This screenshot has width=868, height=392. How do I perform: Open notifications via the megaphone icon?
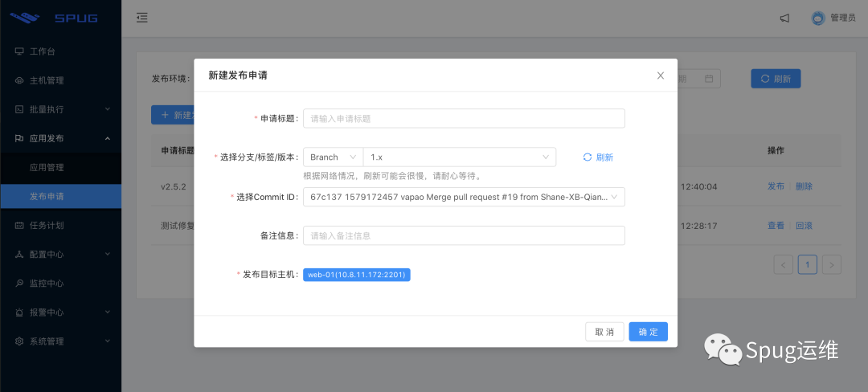784,18
